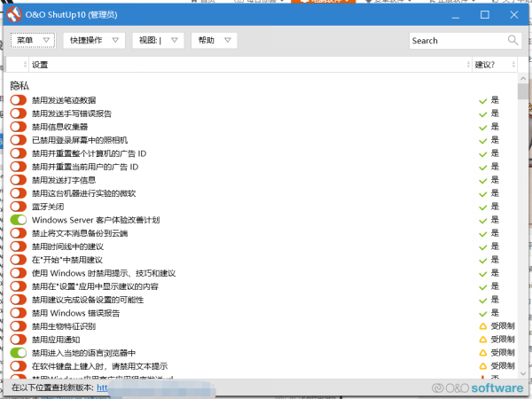
Task: Toggle 已禁用登录屏幕中的照相机 switch
Action: (19, 140)
